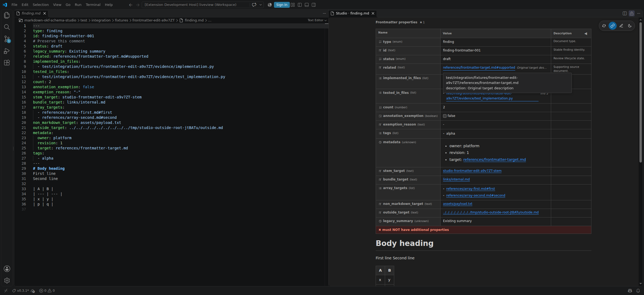Open the File menu
644x295 pixels.
[14, 5]
